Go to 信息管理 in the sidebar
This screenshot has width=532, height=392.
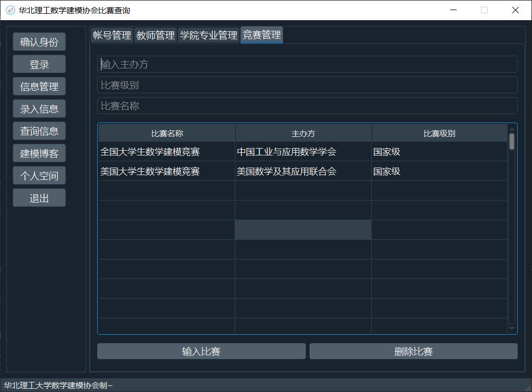[x=39, y=86]
